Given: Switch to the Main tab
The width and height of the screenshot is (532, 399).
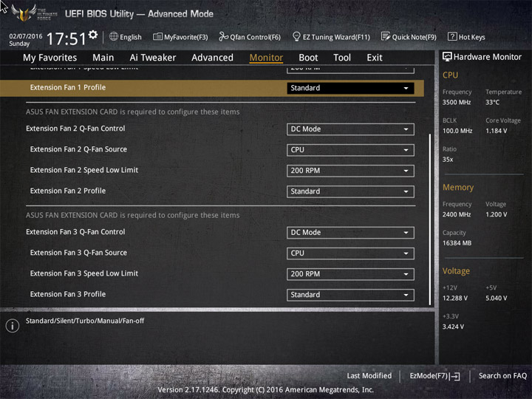Looking at the screenshot, I should [103, 58].
